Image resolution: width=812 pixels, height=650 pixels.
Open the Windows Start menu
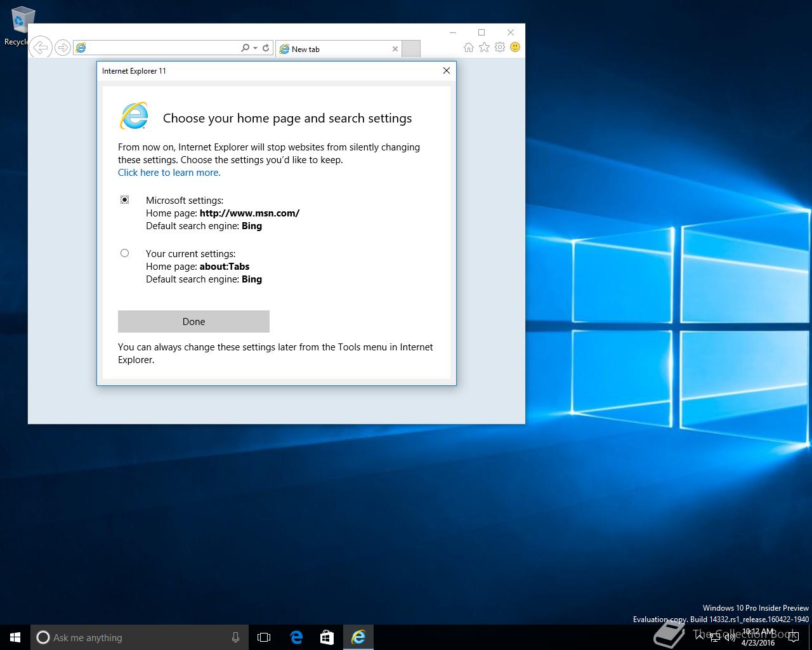(x=15, y=637)
